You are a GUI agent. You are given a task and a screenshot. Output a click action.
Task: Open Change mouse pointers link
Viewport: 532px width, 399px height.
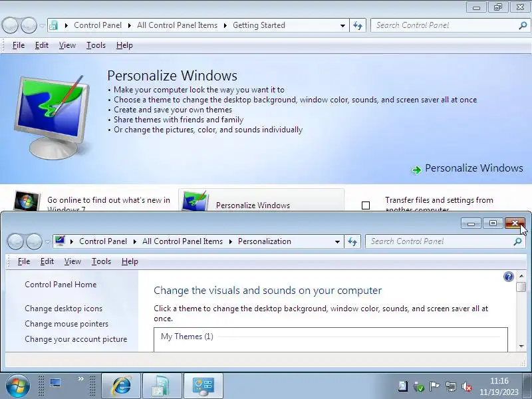coord(66,324)
